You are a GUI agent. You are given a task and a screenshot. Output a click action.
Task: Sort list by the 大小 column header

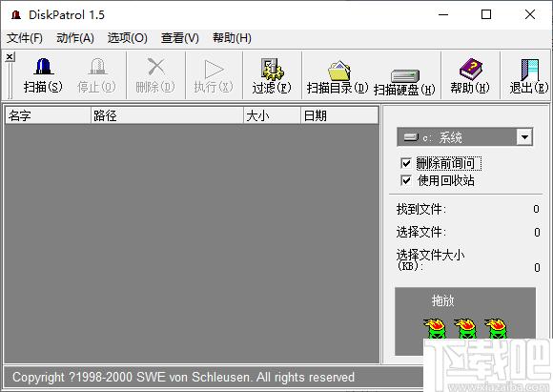point(272,115)
